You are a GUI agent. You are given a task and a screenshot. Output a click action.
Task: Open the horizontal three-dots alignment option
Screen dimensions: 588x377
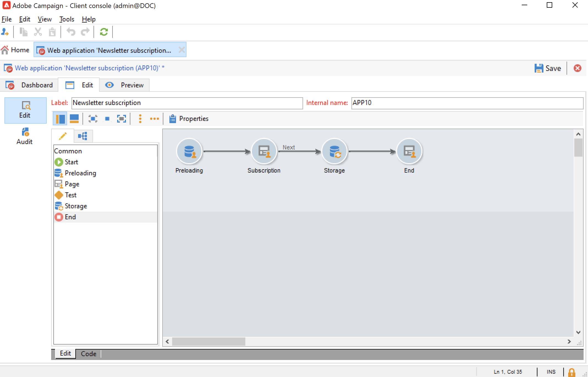(154, 119)
